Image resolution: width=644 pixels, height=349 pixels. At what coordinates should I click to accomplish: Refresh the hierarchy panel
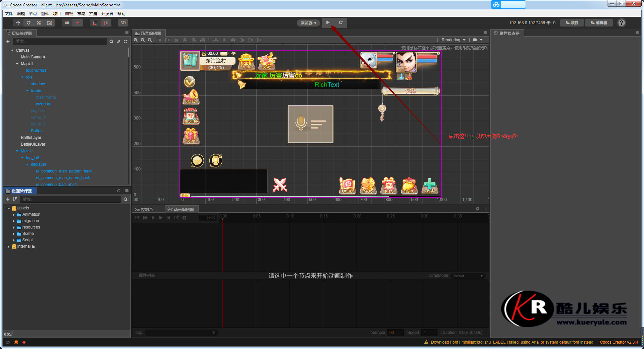coord(125,42)
